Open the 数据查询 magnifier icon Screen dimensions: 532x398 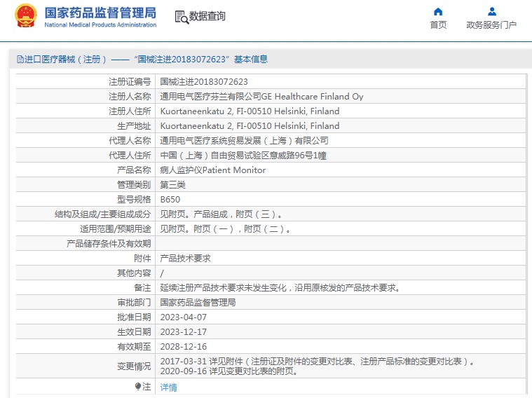point(182,17)
